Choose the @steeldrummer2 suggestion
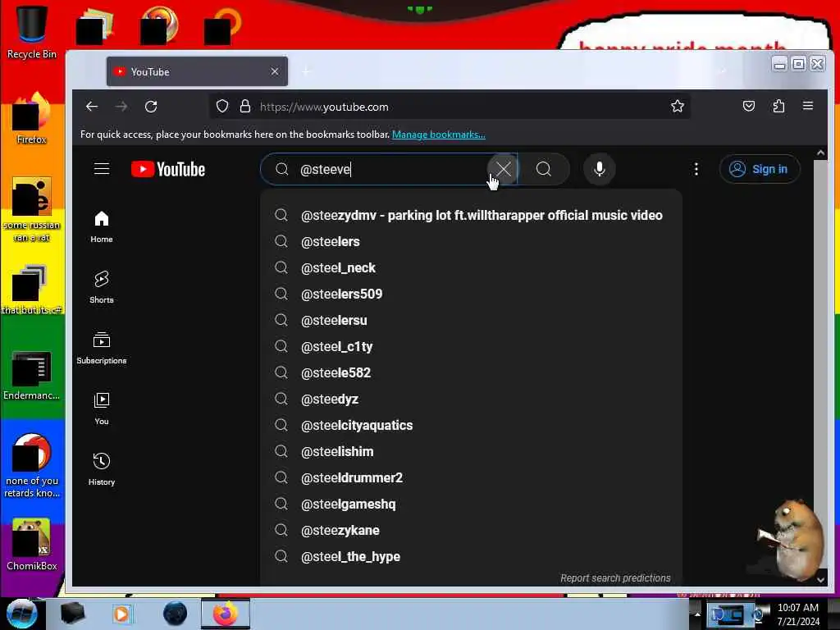Screen dimensions: 840x630 [471, 478]
